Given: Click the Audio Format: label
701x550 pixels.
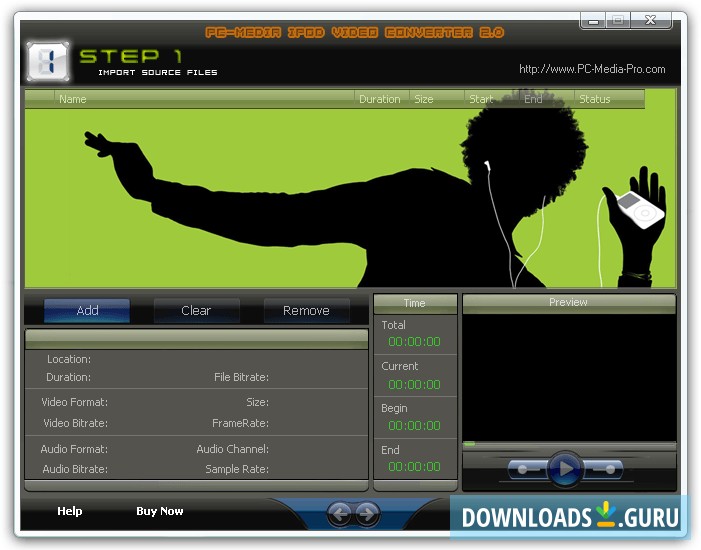Looking at the screenshot, I should pos(74,449).
